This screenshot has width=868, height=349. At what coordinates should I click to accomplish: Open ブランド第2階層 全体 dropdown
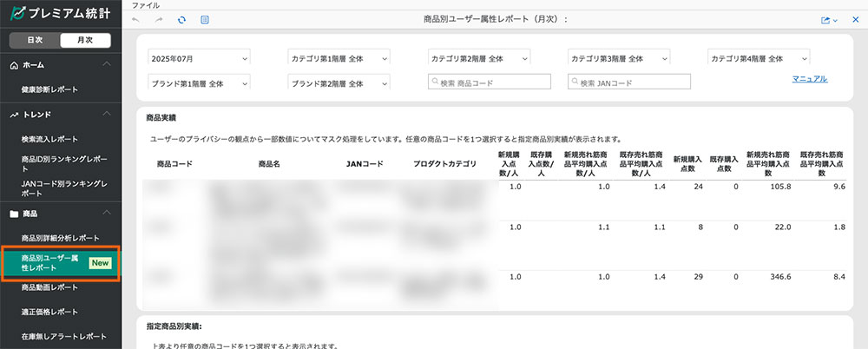pyautogui.click(x=339, y=82)
